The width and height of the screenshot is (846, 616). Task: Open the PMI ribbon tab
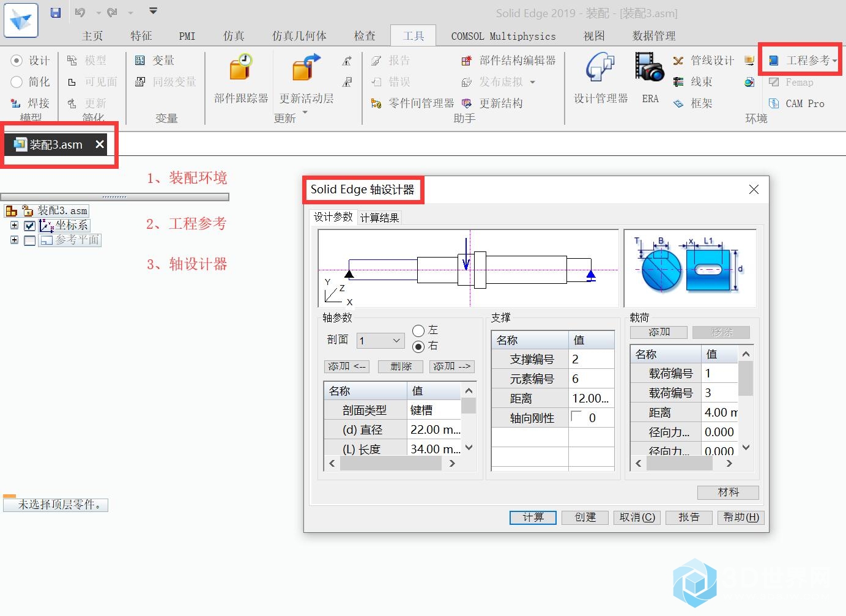187,35
